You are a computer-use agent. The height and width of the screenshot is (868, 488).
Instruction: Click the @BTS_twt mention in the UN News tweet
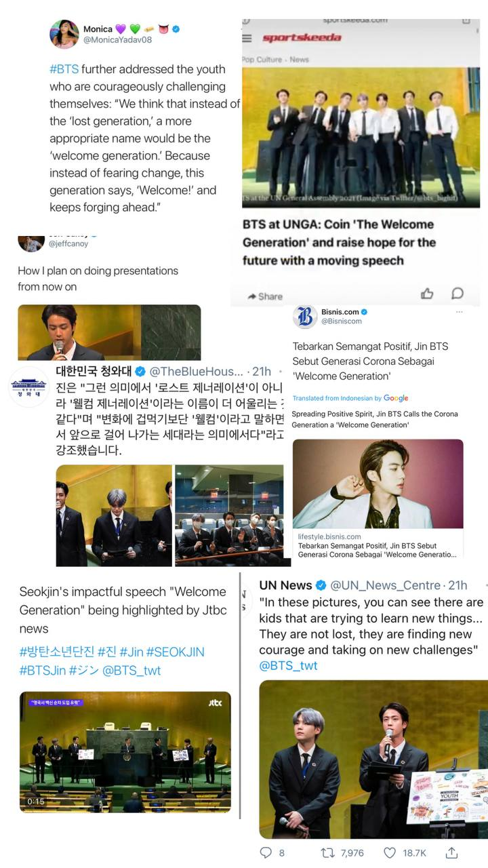[x=288, y=666]
